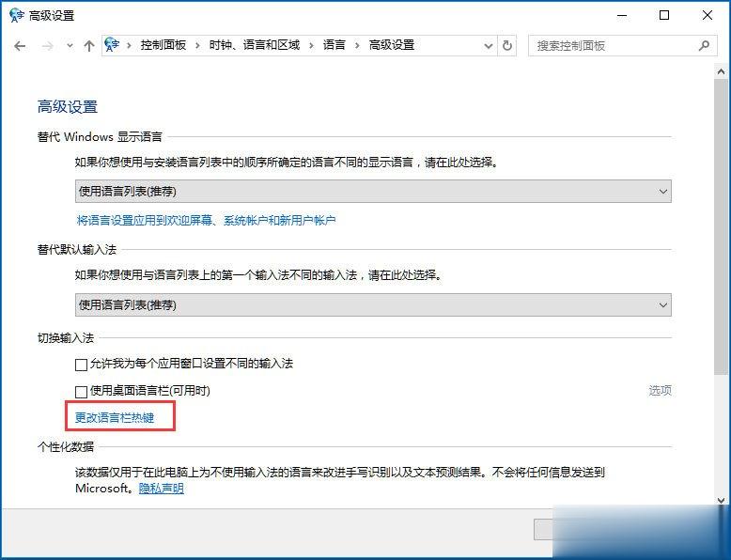This screenshot has width=731, height=560.
Task: Go back with the back arrow
Action: pos(20,46)
